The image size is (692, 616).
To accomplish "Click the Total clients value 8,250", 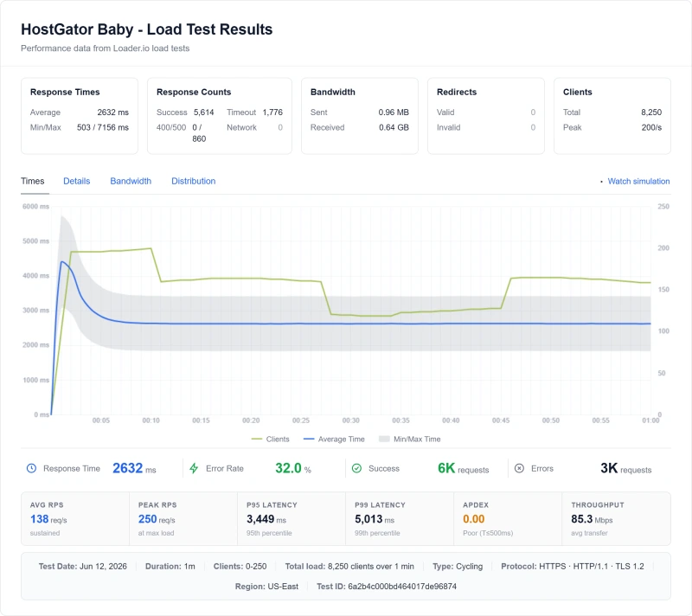I will click(651, 112).
